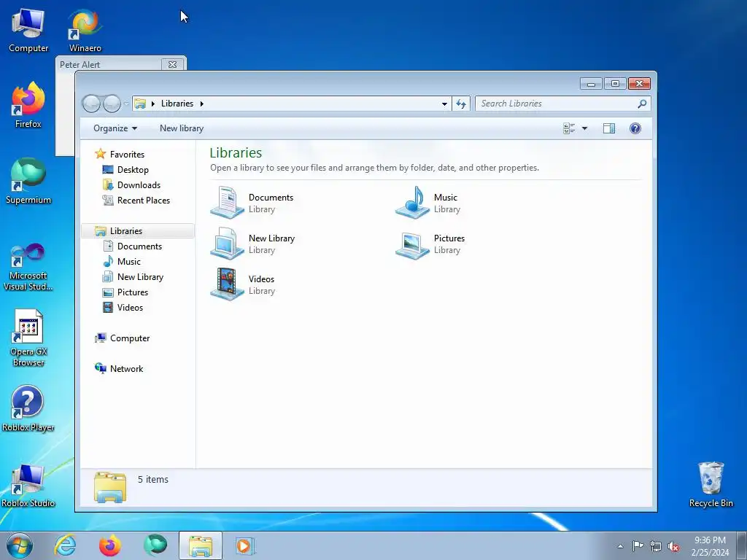Click the muted volume tray icon
Image resolution: width=747 pixels, height=560 pixels.
tap(673, 546)
